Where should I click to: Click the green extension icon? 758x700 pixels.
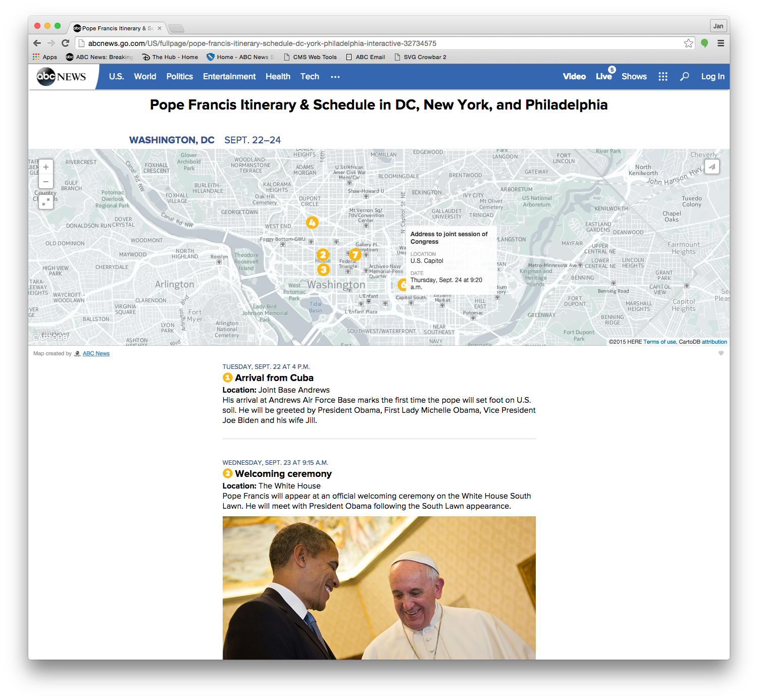click(x=704, y=43)
